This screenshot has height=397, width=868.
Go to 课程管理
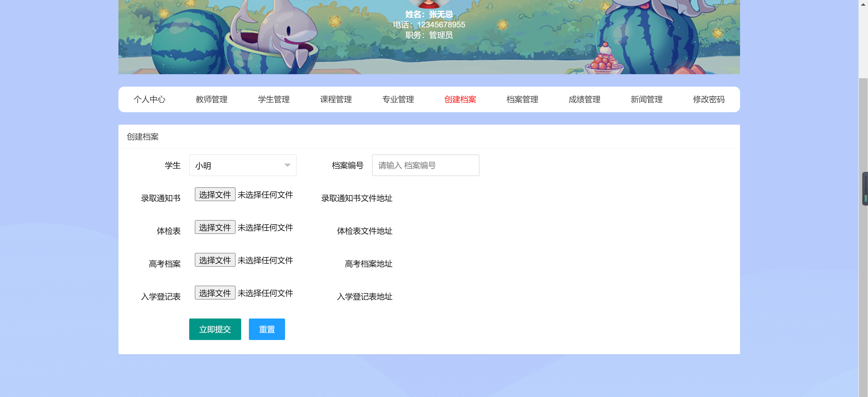[336, 100]
